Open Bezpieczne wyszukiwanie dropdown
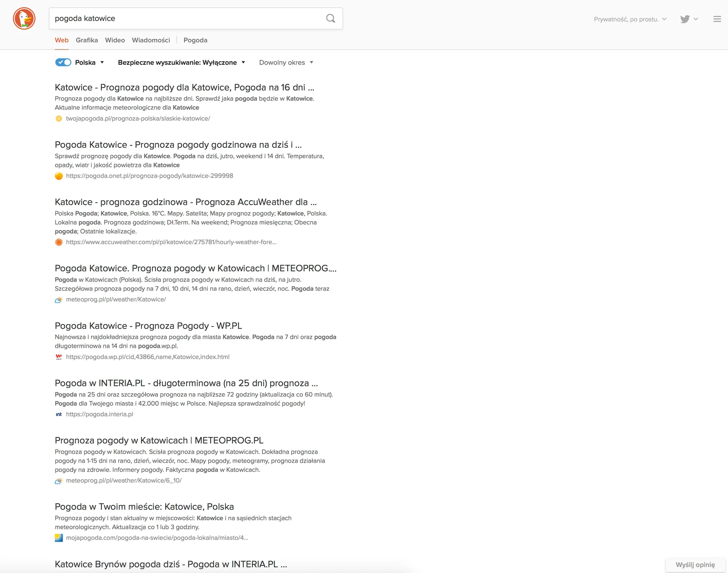 click(x=181, y=63)
